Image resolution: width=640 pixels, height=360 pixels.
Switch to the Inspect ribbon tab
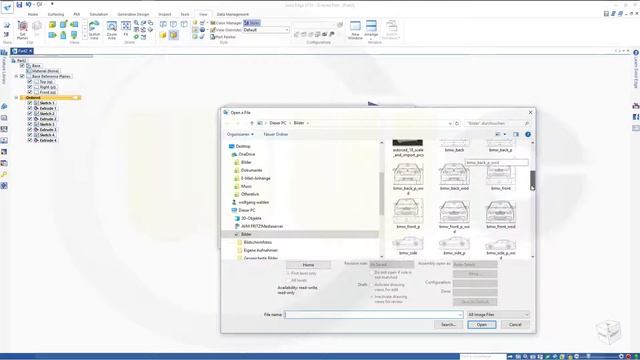[164, 14]
